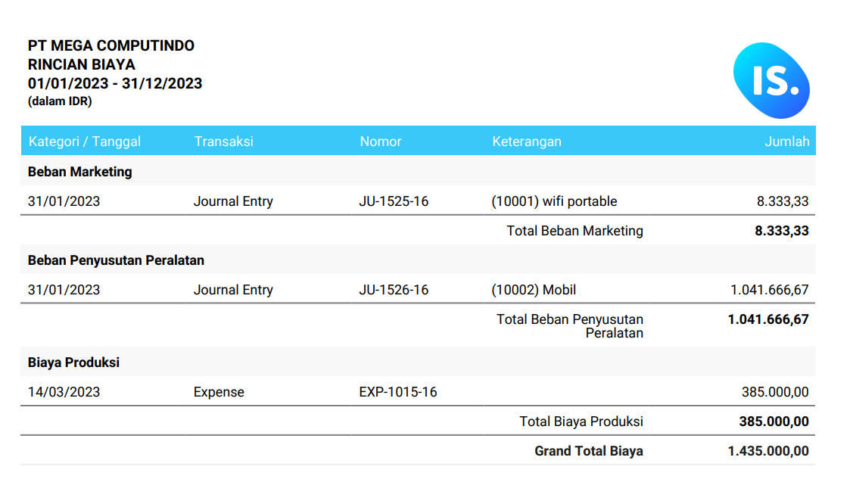Viewport: 853px width, 504px height.
Task: Click the Grand Total Biaya label
Action: [588, 451]
